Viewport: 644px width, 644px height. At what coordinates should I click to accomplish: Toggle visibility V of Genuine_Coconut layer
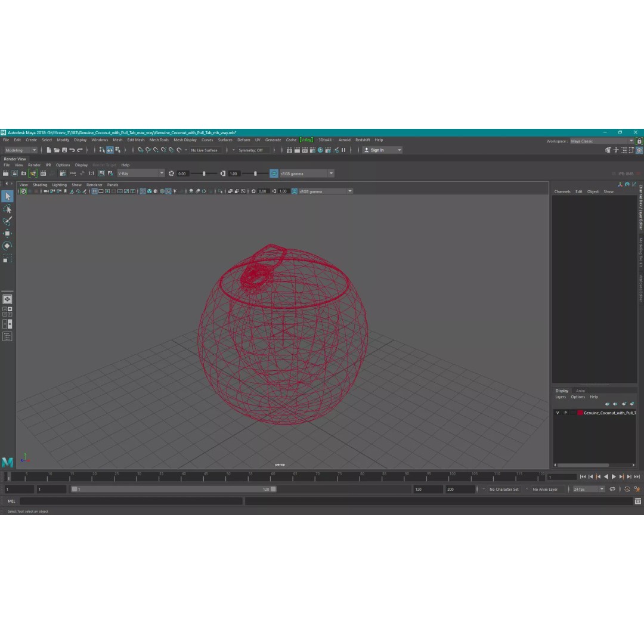click(x=558, y=413)
